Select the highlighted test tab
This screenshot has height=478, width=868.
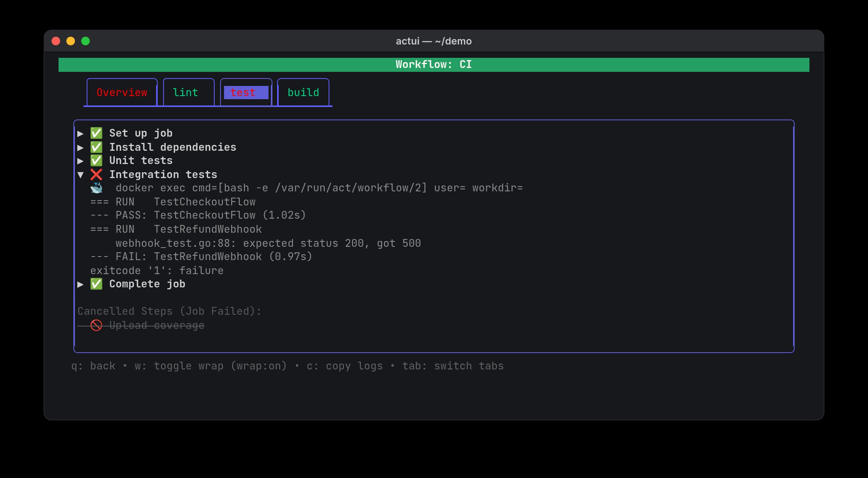click(246, 93)
